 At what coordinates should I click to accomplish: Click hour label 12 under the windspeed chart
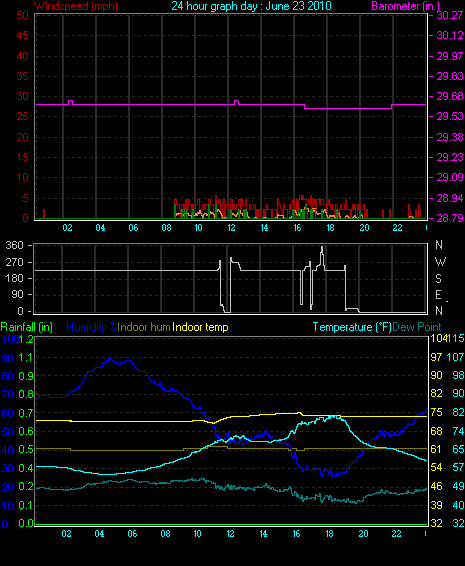(x=231, y=228)
